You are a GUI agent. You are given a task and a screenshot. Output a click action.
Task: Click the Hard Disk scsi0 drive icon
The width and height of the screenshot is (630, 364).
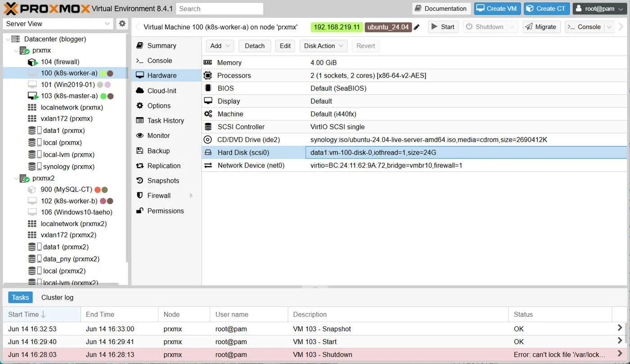pos(208,152)
